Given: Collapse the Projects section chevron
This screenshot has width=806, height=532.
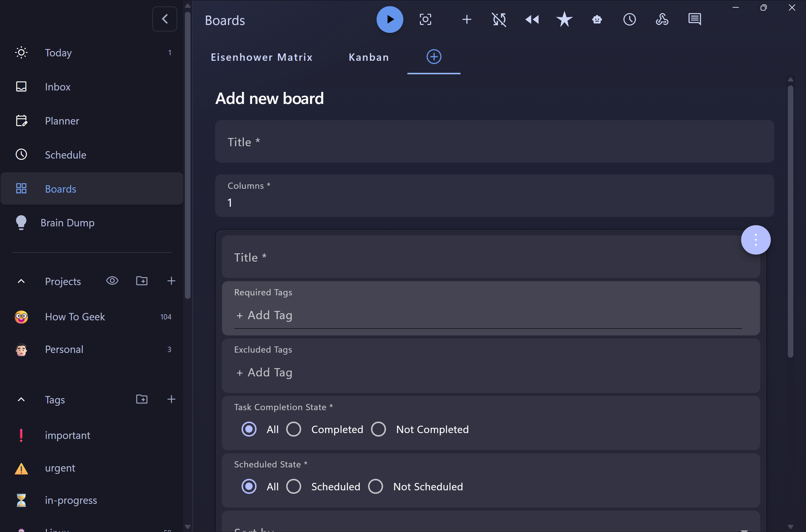Looking at the screenshot, I should (x=21, y=281).
